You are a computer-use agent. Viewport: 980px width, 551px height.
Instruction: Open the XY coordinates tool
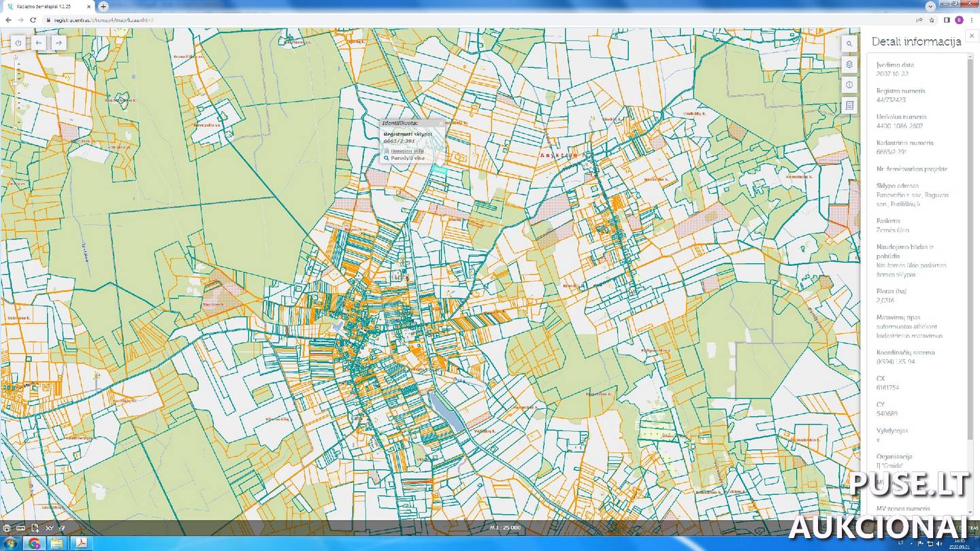(x=49, y=528)
